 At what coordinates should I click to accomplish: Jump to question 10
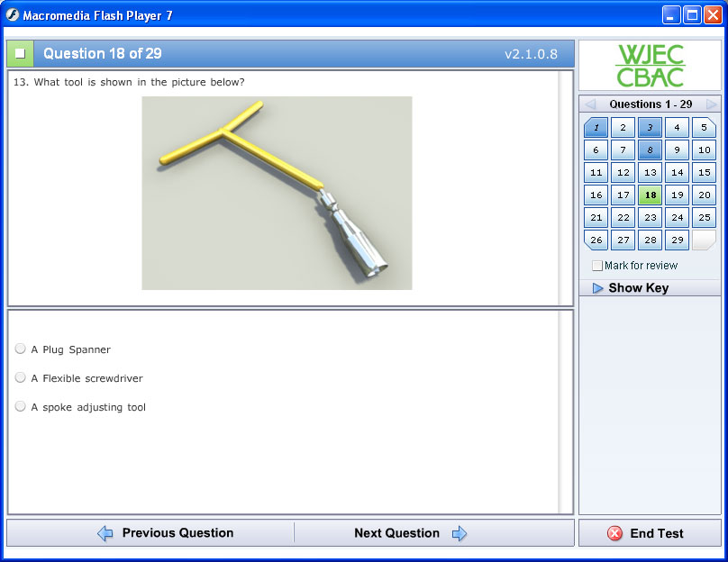(704, 150)
